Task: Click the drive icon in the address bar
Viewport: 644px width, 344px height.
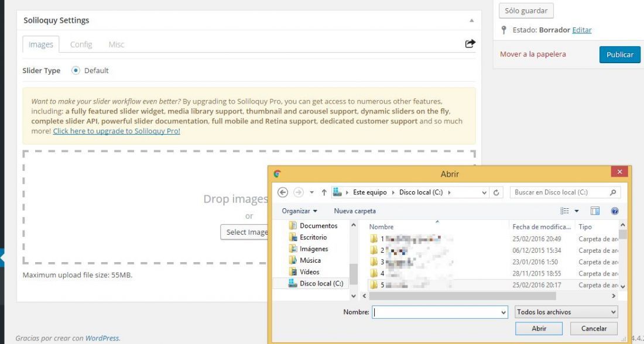Action: point(337,192)
